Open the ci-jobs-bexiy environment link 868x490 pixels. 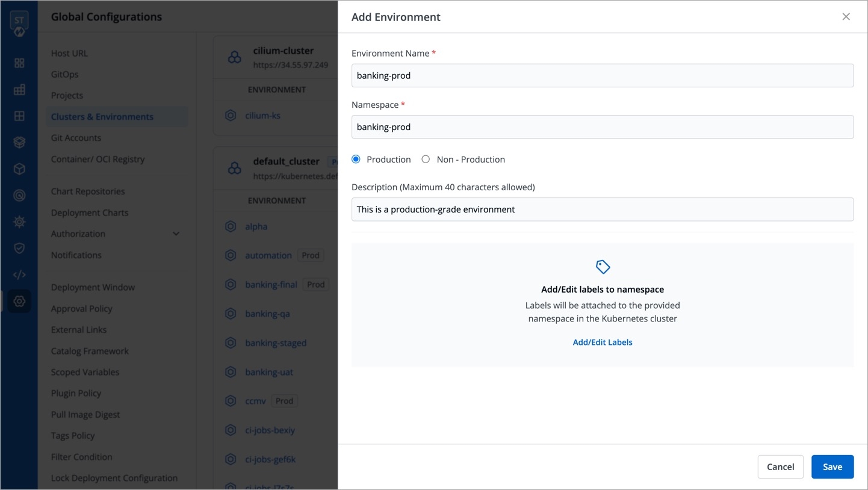(270, 430)
